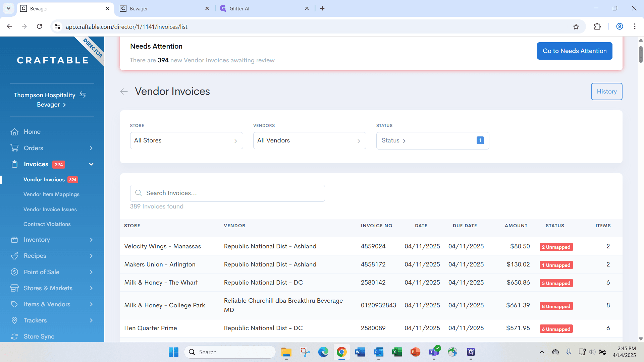This screenshot has height=362, width=644.
Task: Click the Inventory icon in sidebar
Action: pos(14,240)
